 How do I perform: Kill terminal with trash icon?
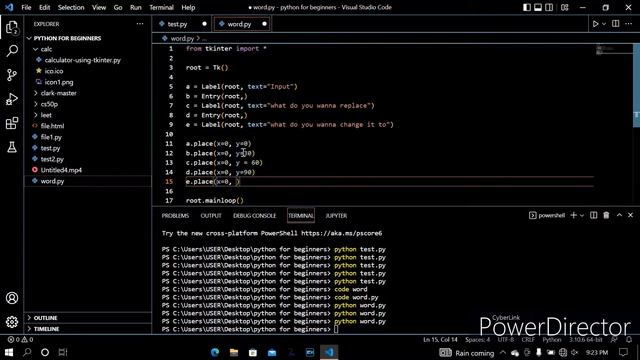pos(606,215)
